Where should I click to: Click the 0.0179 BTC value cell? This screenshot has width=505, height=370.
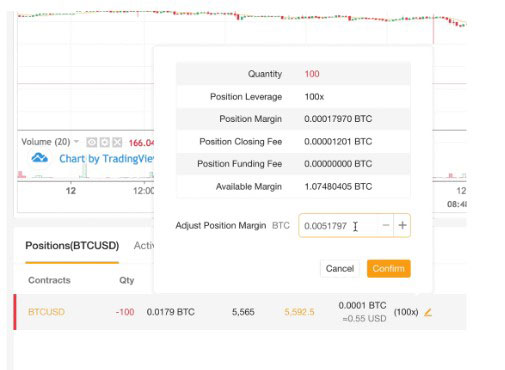coord(170,312)
